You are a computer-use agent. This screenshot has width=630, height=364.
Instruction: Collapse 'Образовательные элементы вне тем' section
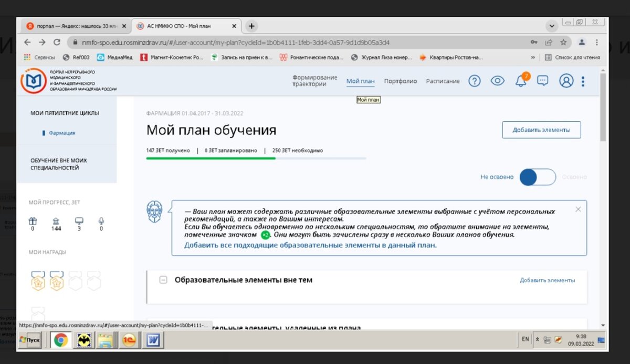click(163, 280)
